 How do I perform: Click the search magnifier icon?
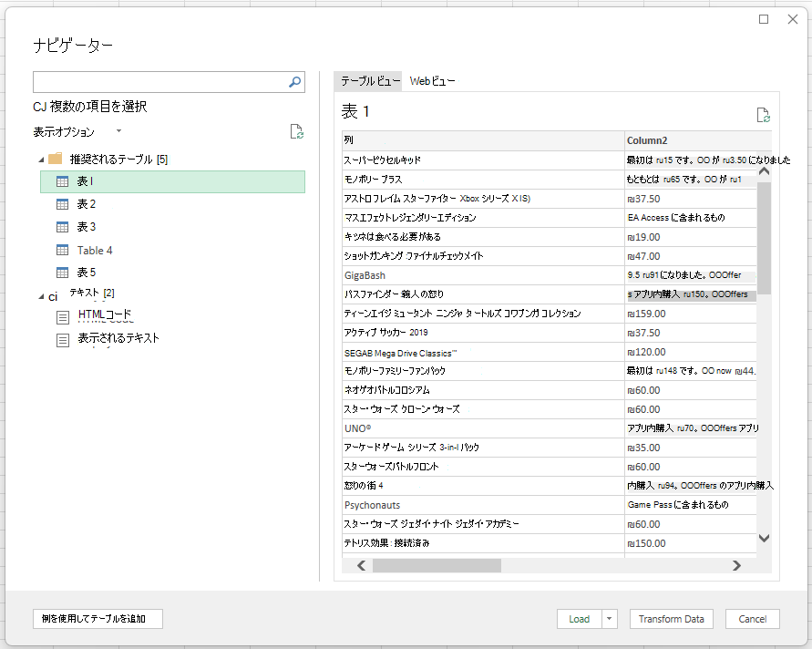tap(294, 82)
